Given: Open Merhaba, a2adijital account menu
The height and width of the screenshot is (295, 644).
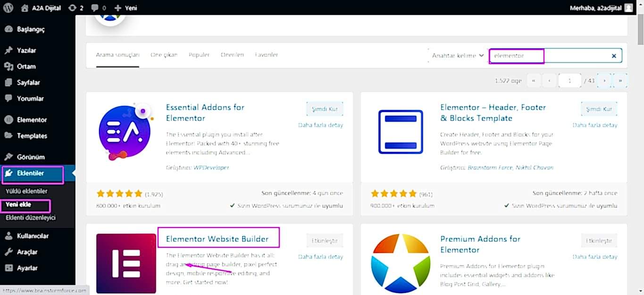Looking at the screenshot, I should (602, 8).
